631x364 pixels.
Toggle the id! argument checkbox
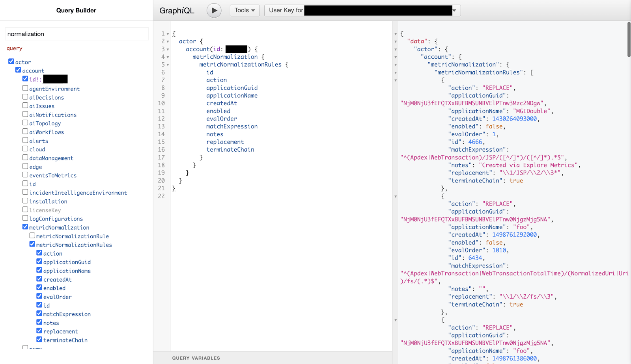point(25,79)
